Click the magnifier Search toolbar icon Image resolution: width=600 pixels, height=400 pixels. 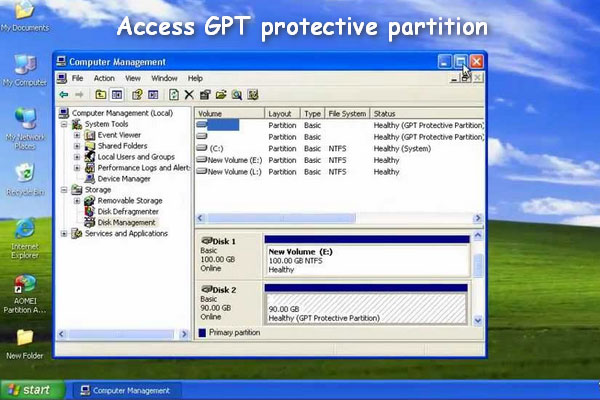pyautogui.click(x=237, y=95)
